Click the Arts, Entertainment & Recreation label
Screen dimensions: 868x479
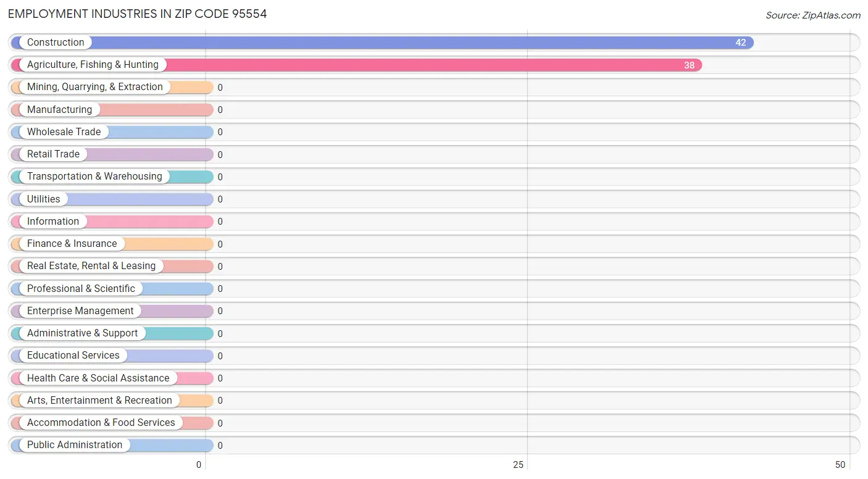99,401
